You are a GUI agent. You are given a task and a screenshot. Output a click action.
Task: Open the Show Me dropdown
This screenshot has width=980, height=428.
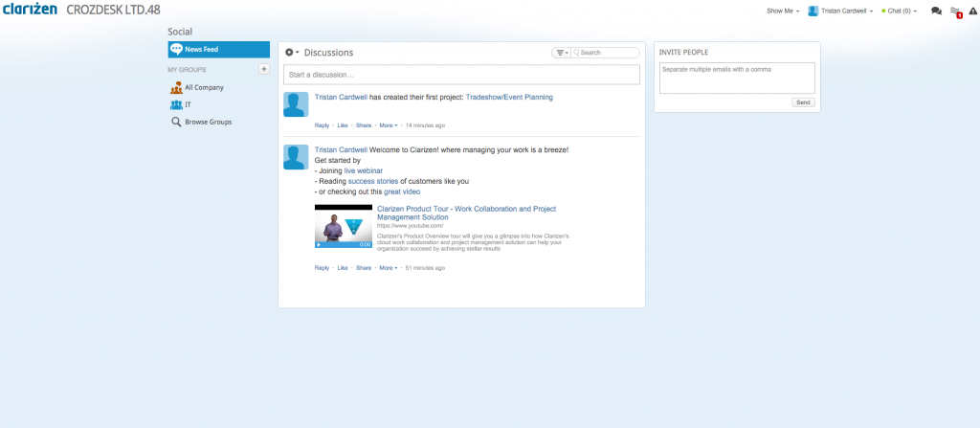783,11
